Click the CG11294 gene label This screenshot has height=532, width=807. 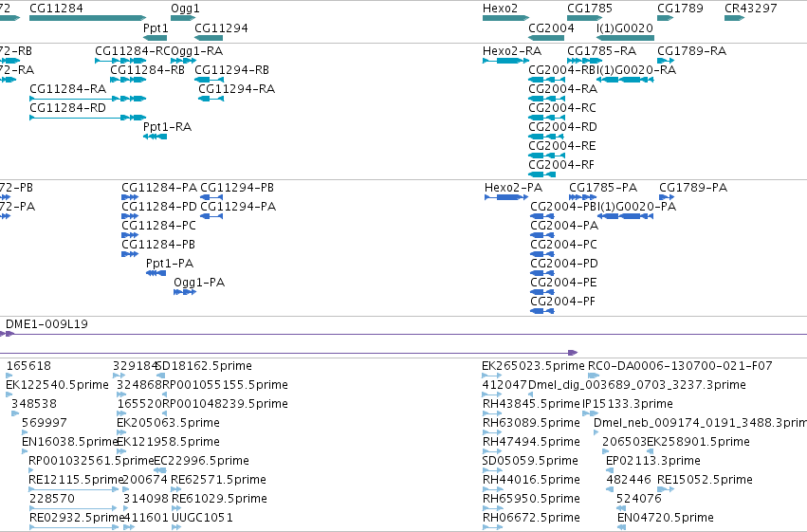[221, 28]
